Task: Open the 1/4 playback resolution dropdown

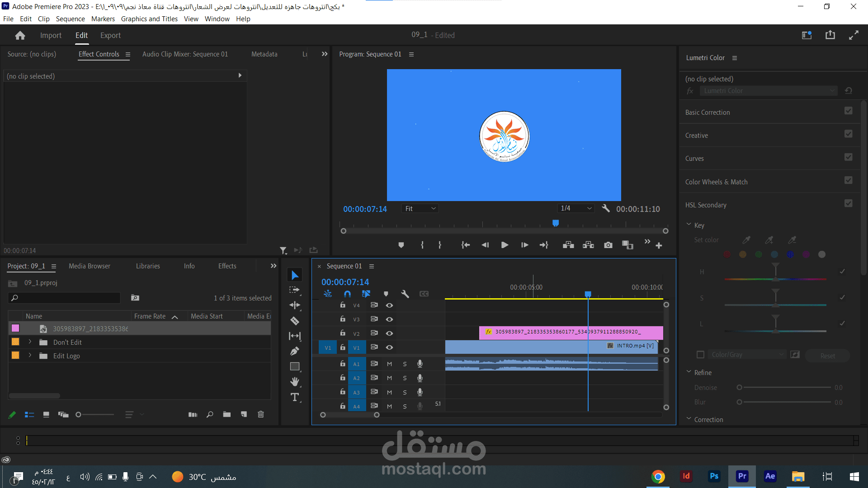Action: tap(576, 208)
